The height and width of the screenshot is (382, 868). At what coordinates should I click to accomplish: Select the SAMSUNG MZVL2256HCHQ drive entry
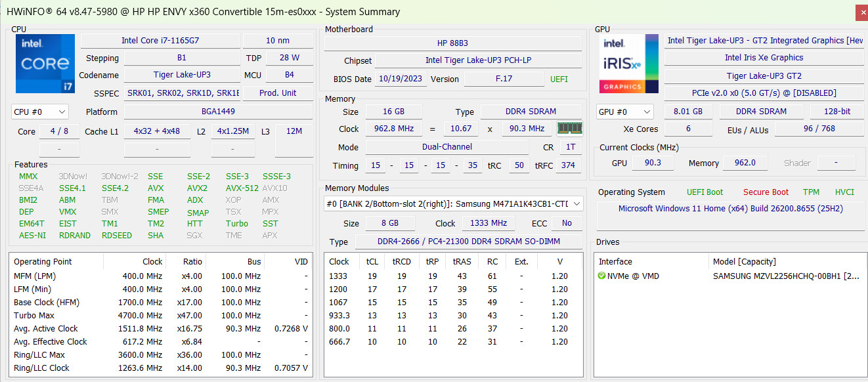tap(786, 276)
